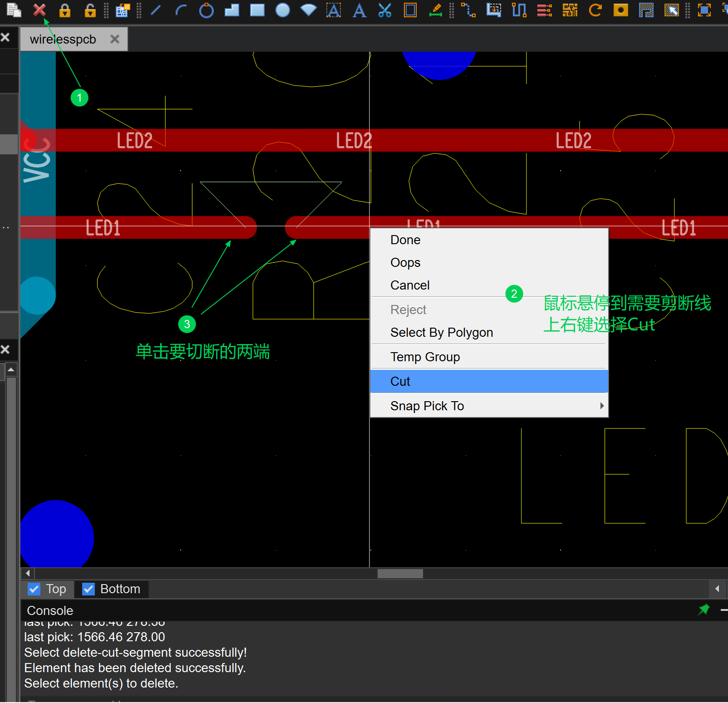Image resolution: width=728 pixels, height=703 pixels.
Task: Click the horizontal scrollbar thumb
Action: 400,574
